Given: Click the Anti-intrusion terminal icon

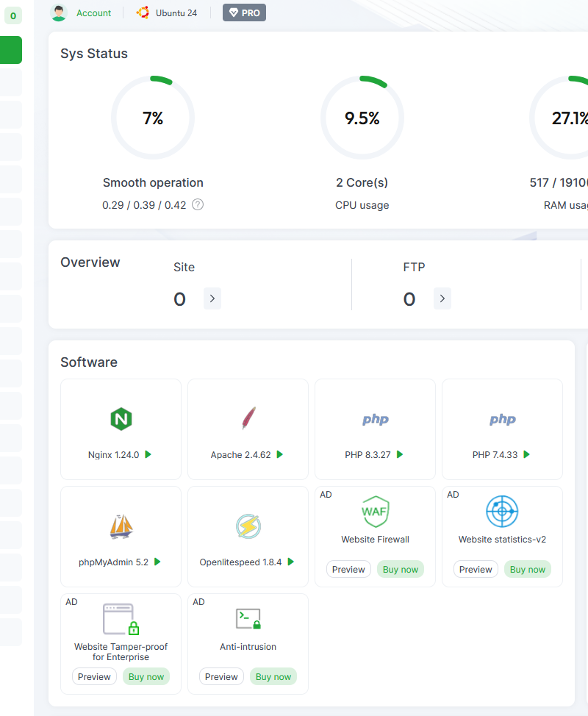Looking at the screenshot, I should point(248,618).
